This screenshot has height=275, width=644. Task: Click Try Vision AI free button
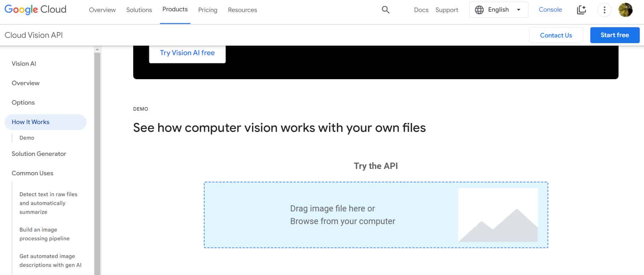[x=187, y=53]
